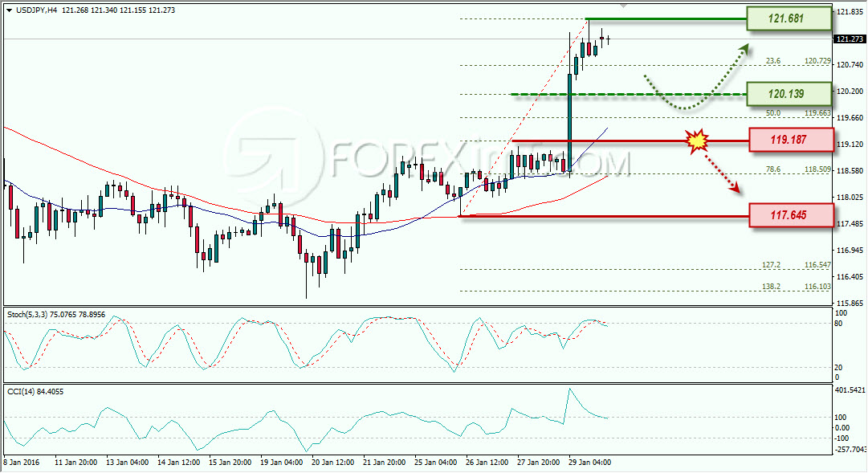
Task: Click the 120.200 price axis label
Action: [850, 92]
